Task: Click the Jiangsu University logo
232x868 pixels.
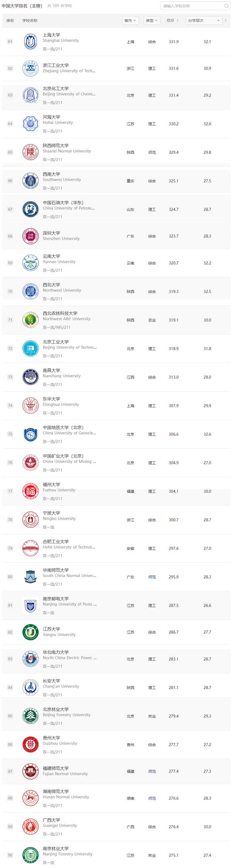Action: tap(30, 632)
